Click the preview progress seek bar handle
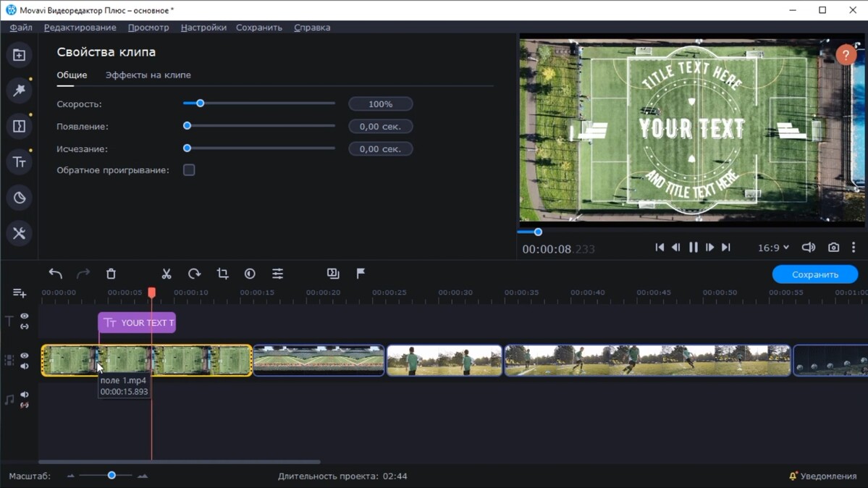Screen dimensions: 868x488 pos(538,232)
